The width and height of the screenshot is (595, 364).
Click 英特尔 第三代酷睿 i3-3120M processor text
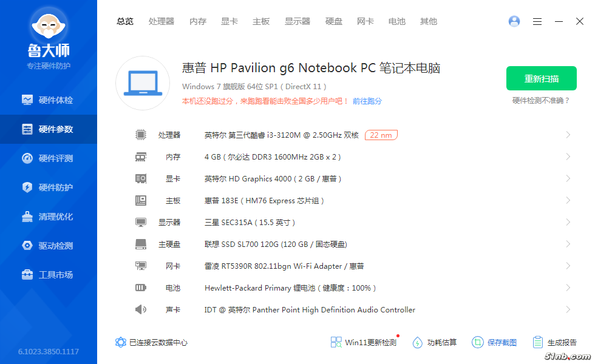coord(282,135)
